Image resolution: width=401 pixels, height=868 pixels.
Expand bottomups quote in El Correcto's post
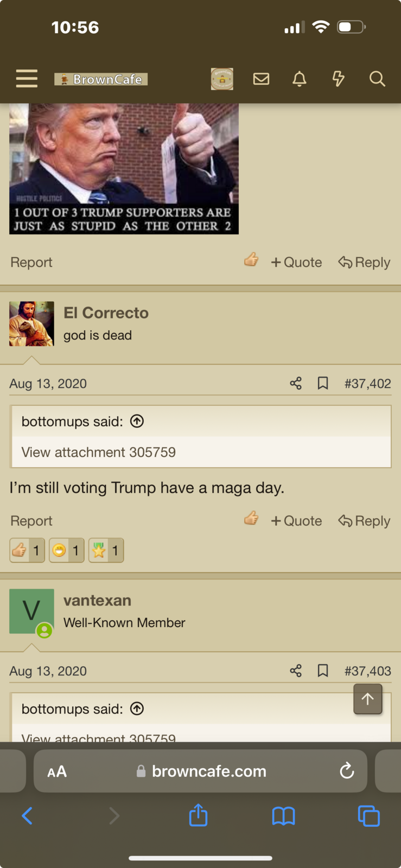pyautogui.click(x=137, y=421)
